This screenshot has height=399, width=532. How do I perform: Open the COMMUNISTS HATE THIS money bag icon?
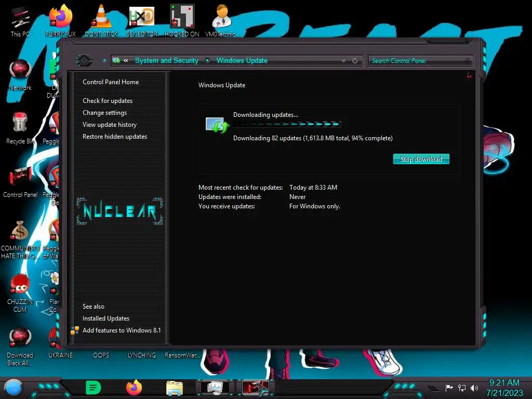(20, 240)
